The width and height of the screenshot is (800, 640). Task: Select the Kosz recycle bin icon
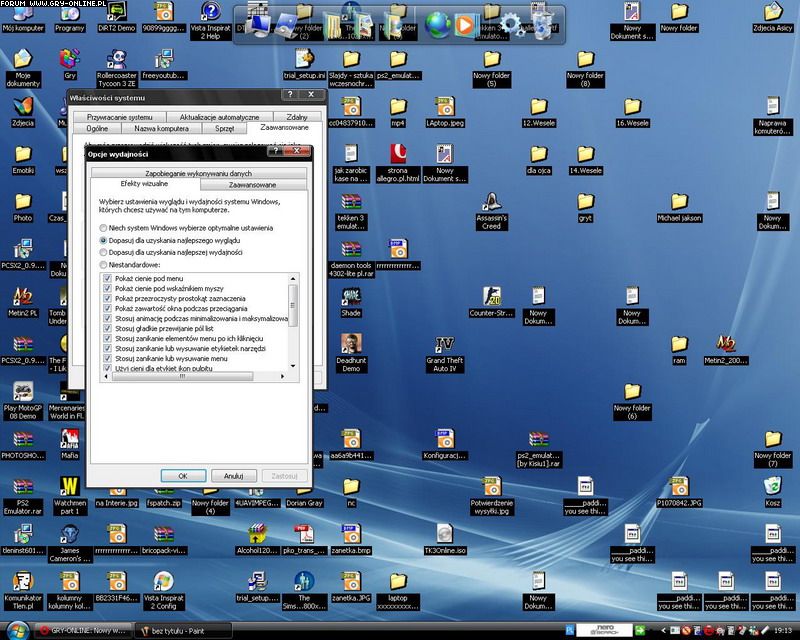(773, 491)
